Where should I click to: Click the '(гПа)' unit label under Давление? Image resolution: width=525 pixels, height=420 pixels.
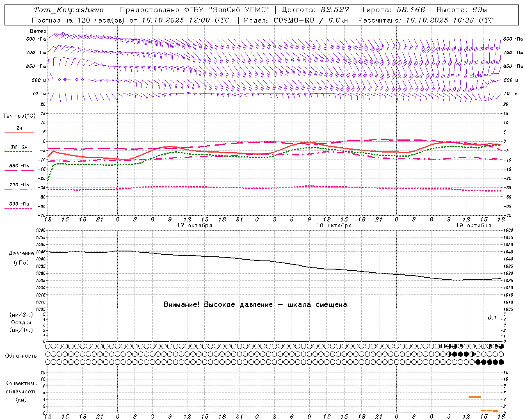pos(21,263)
